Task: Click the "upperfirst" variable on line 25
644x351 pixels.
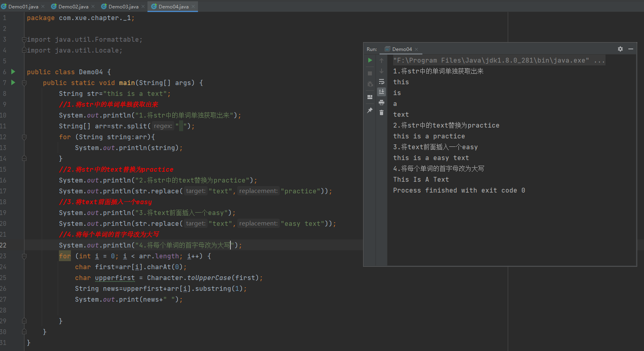Action: click(x=115, y=278)
